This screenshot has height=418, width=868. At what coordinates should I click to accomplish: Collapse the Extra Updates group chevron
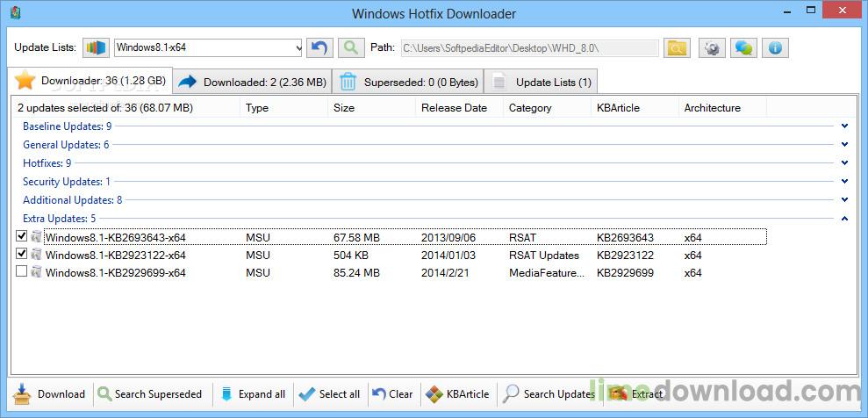(845, 218)
